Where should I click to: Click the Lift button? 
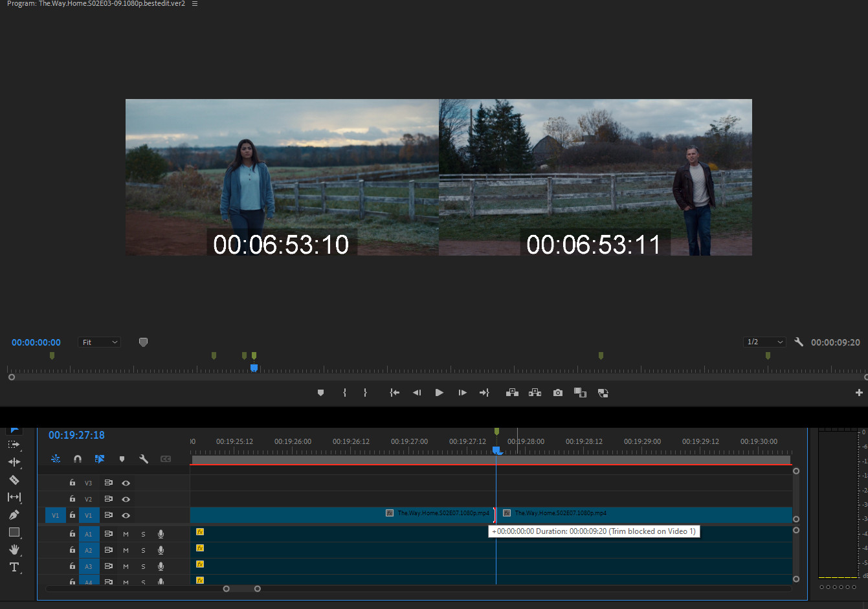512,393
